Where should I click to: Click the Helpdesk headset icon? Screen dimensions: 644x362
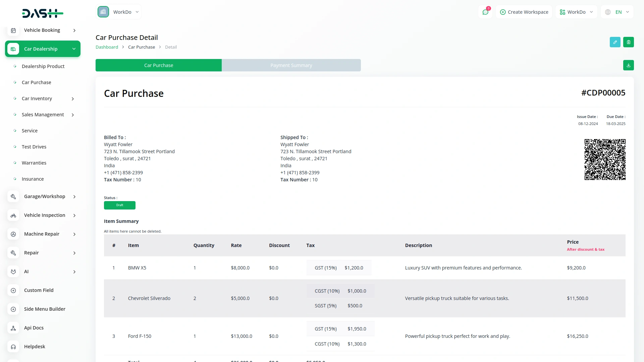tap(13, 347)
